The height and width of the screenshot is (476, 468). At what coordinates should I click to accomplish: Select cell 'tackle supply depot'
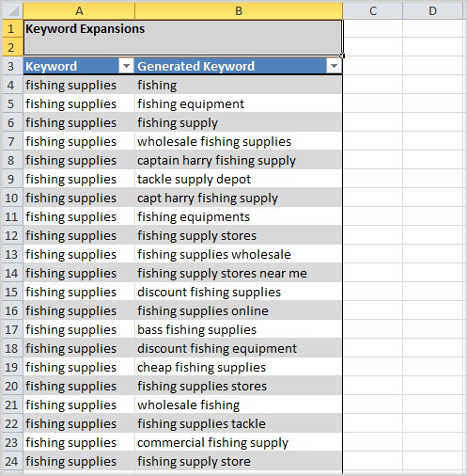pos(239,179)
